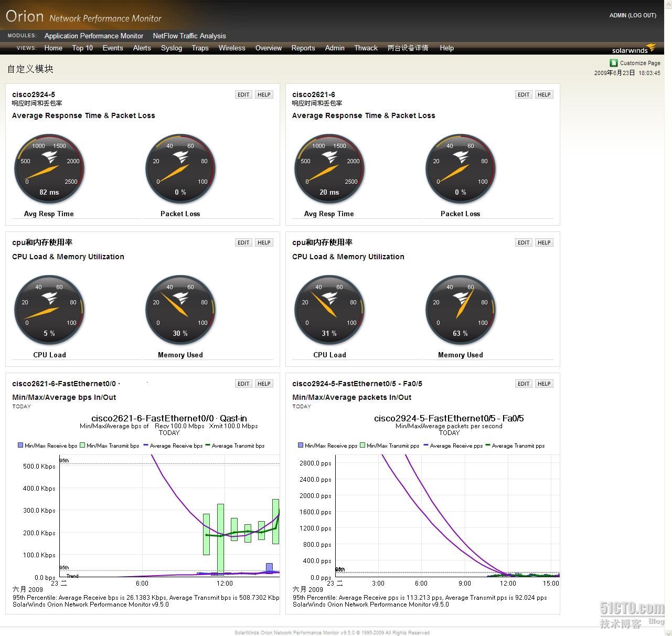Open the Top 10 view
672x636 pixels.
[82, 48]
